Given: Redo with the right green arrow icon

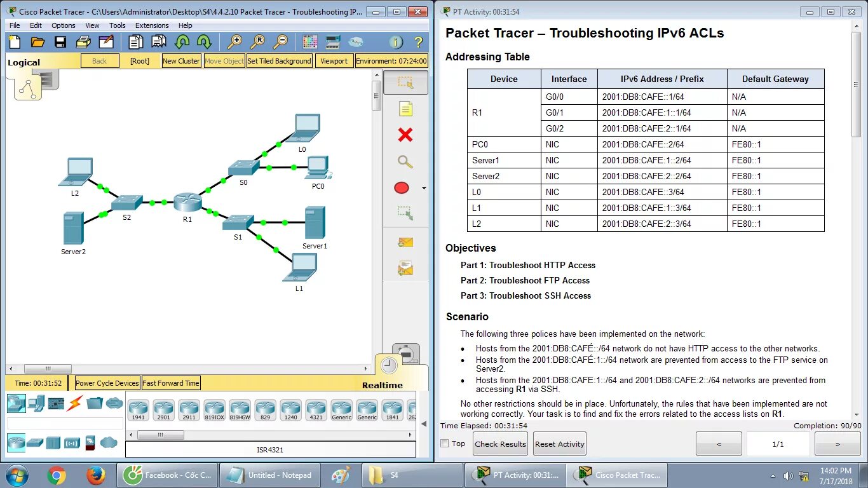Looking at the screenshot, I should tap(204, 43).
